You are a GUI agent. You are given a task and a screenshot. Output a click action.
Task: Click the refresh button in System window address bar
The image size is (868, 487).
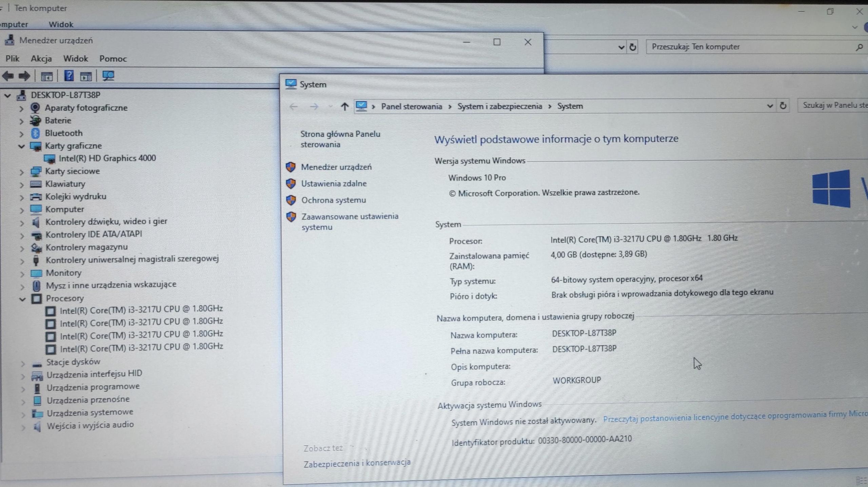click(783, 106)
